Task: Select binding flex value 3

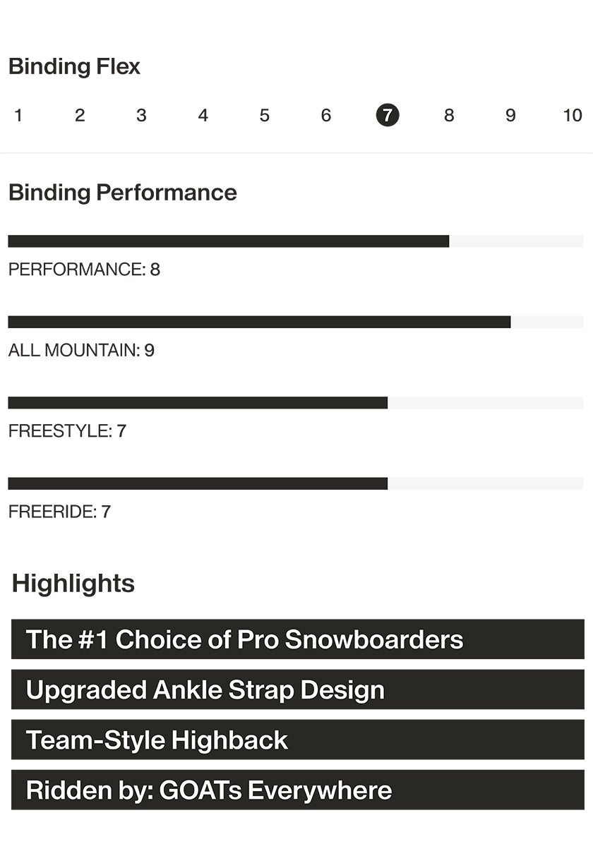Action: pos(141,115)
